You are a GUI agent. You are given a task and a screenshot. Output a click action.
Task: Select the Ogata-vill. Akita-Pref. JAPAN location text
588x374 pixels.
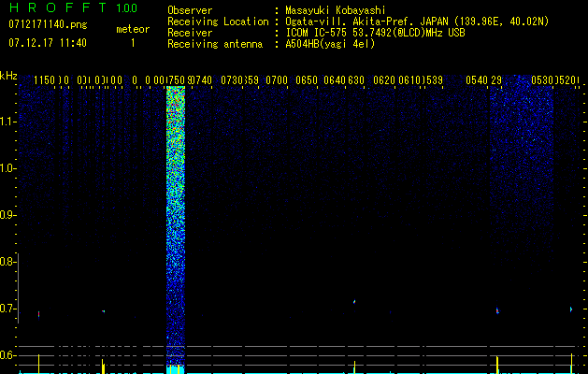[x=417, y=22]
